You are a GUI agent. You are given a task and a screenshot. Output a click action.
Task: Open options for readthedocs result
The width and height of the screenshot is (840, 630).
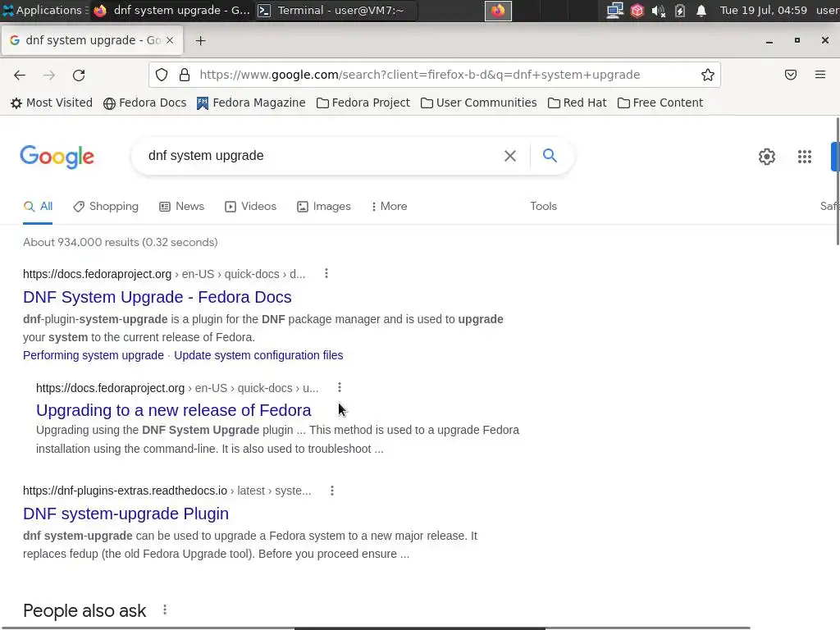click(x=332, y=491)
